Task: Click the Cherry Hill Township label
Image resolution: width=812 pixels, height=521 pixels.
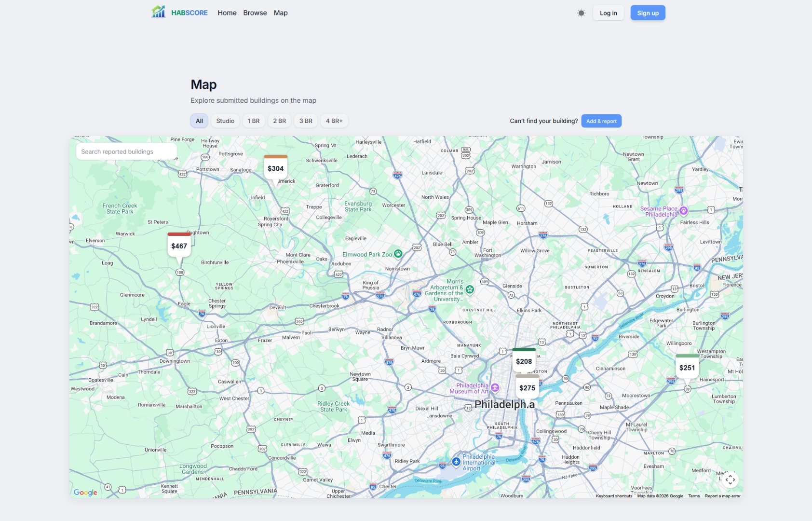Action: (x=599, y=435)
